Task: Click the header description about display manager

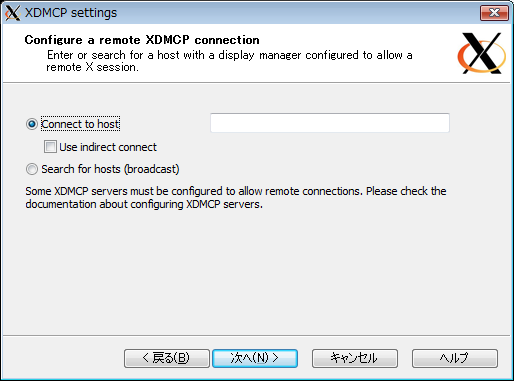Action: [229, 61]
